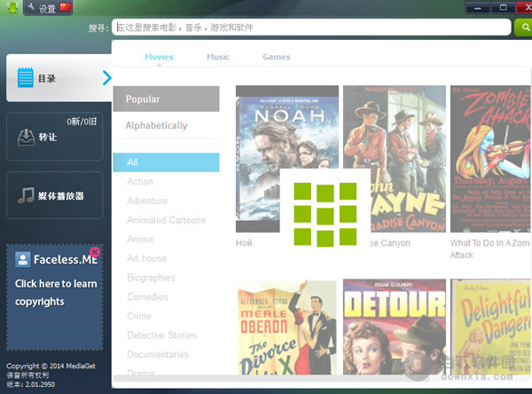Open media player music note icon
The image size is (532, 394).
(26, 195)
